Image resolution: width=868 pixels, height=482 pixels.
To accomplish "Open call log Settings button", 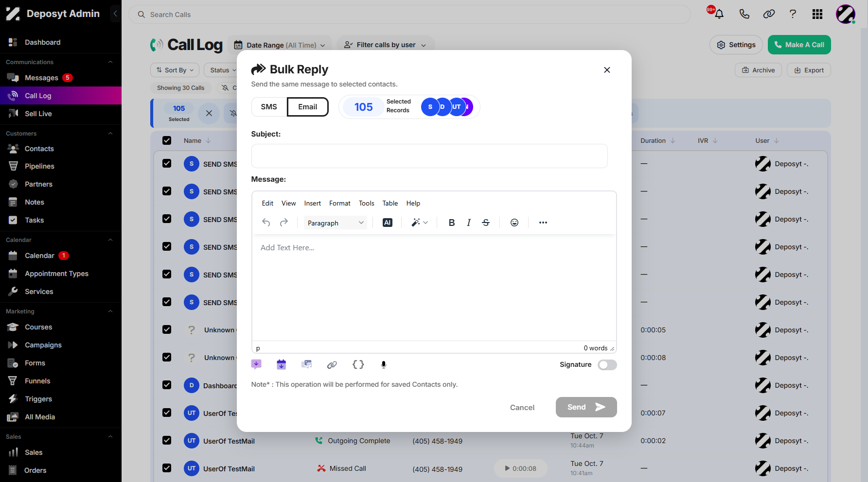I will (736, 45).
